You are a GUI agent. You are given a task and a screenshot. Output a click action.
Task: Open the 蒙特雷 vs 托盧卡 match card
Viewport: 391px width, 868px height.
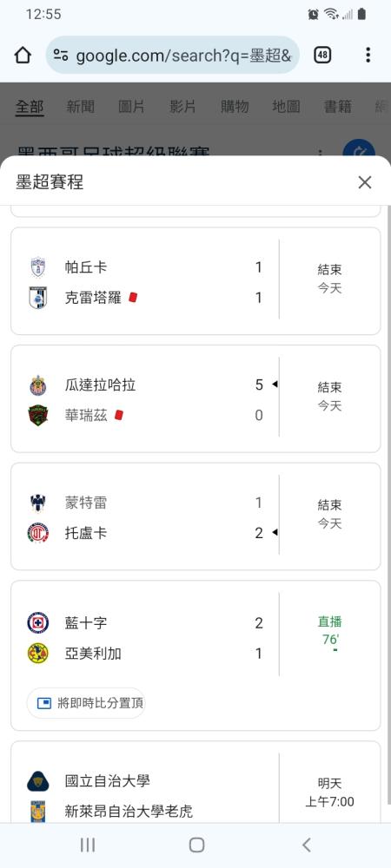pyautogui.click(x=195, y=516)
